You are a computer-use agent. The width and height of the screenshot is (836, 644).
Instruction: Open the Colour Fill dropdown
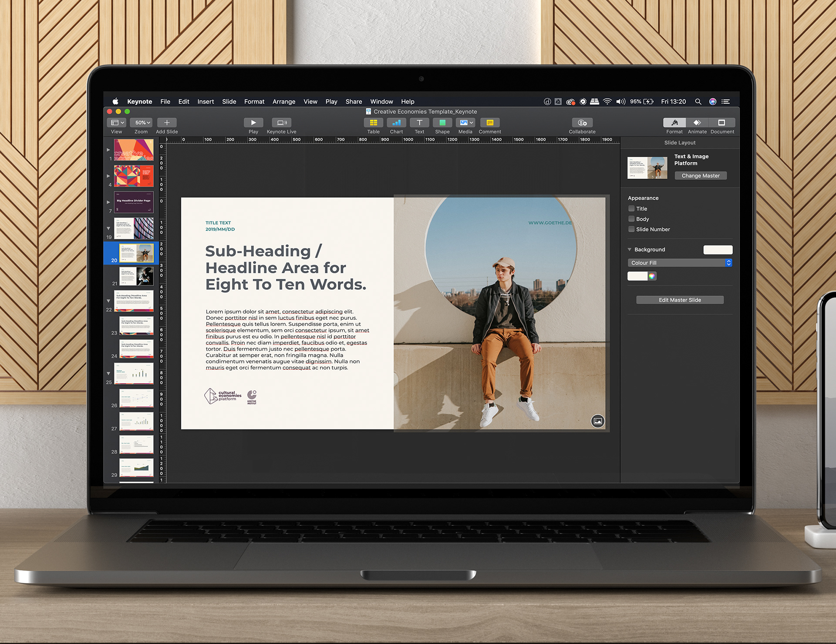click(x=680, y=263)
